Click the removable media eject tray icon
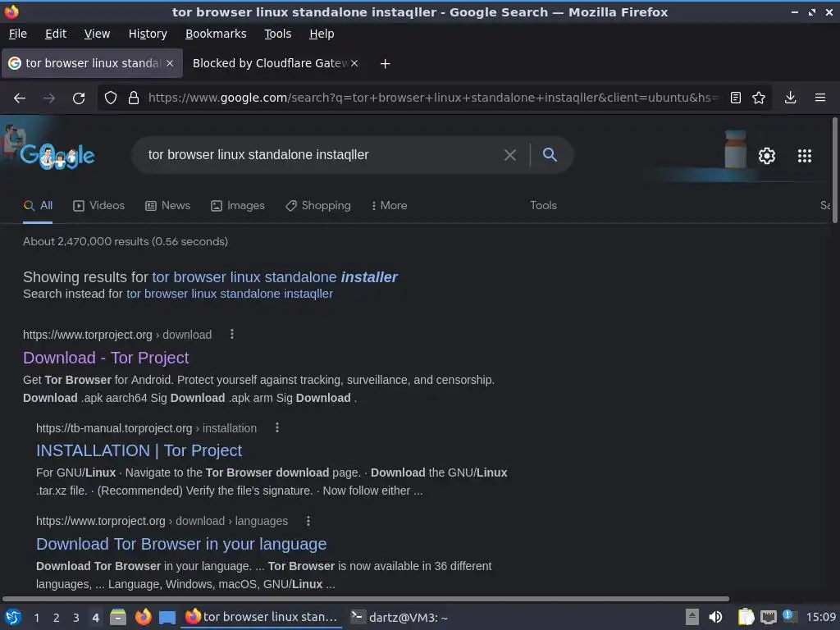 tap(692, 617)
